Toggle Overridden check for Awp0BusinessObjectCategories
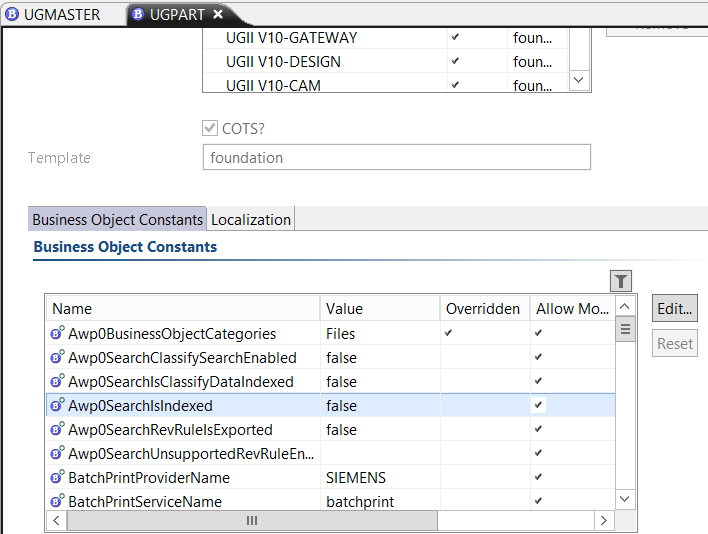This screenshot has width=708, height=534. 450,334
